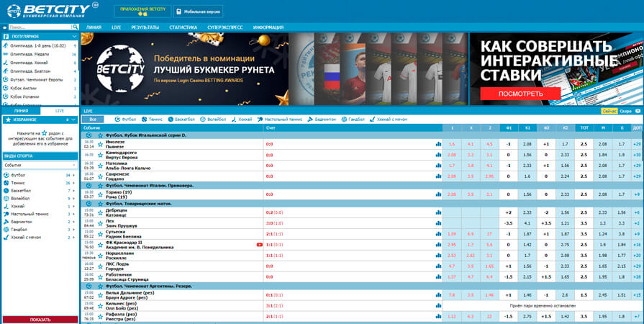This screenshot has height=324, width=644.
Task: Open the Линия top menu item
Action: click(x=94, y=27)
